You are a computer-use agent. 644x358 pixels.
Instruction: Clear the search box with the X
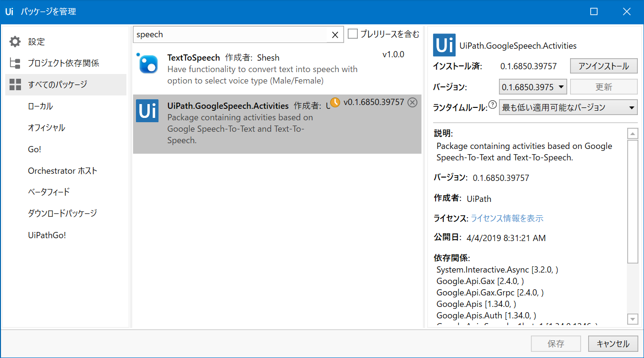(335, 34)
